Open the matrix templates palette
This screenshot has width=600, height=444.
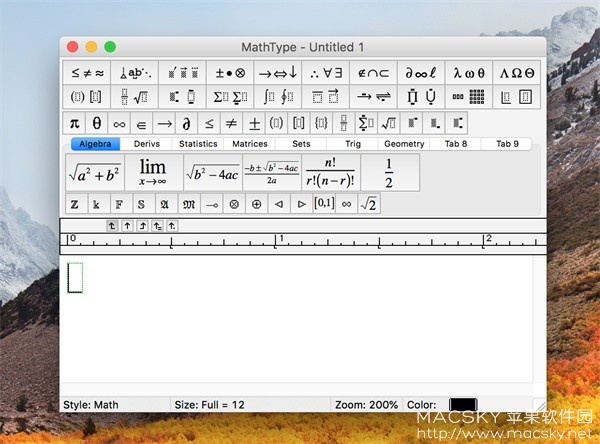tap(469, 96)
